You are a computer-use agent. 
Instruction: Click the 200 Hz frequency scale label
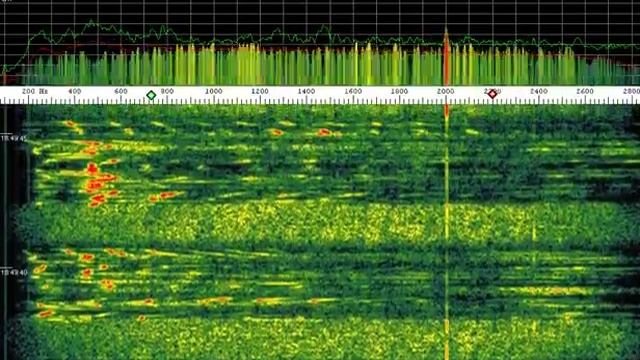click(x=35, y=91)
